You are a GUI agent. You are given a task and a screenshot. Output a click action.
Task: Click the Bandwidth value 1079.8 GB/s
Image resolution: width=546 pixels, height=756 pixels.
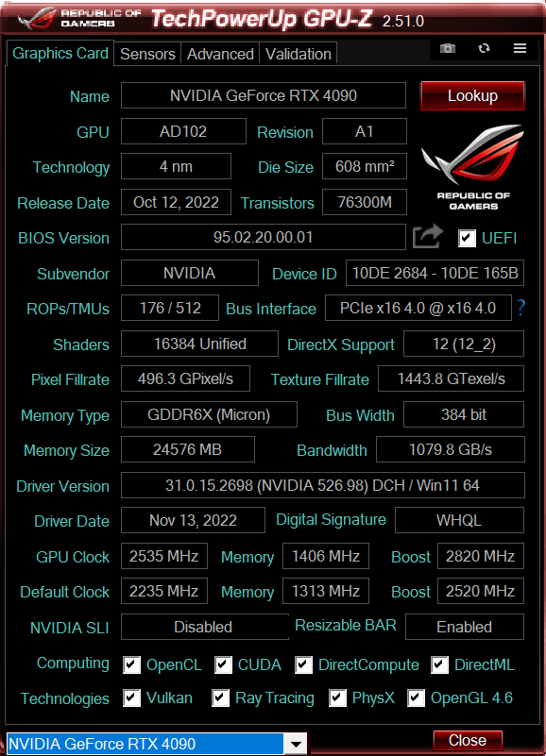click(451, 449)
